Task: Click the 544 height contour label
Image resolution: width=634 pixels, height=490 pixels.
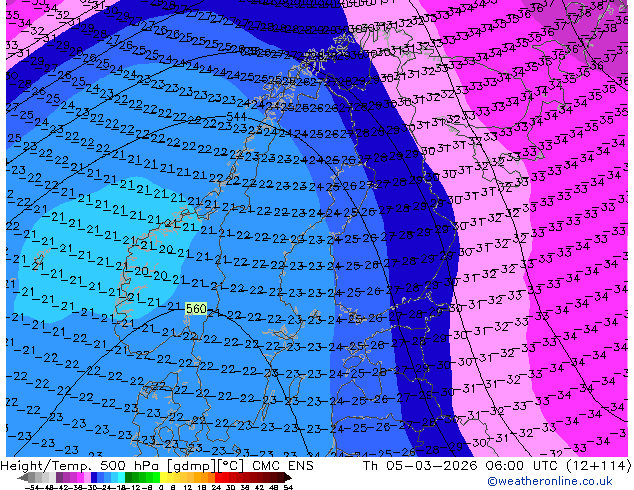Action: click(237, 117)
